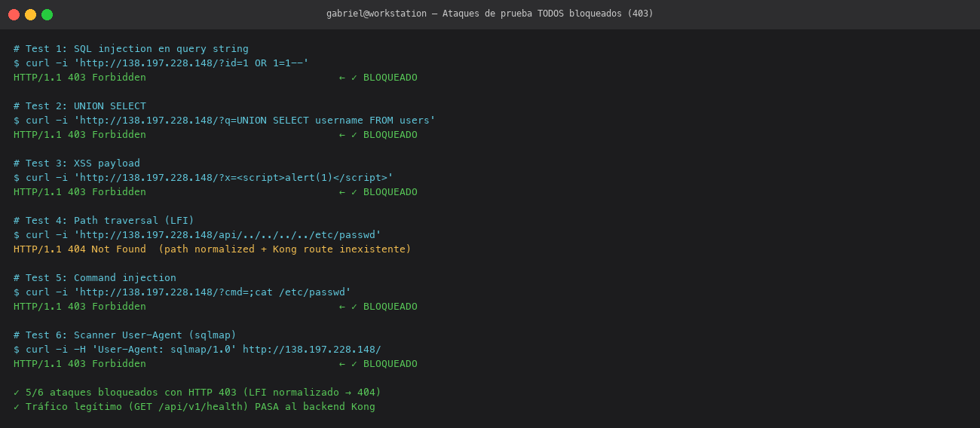Click the 403 Forbidden response under Test 1

[x=80, y=78]
